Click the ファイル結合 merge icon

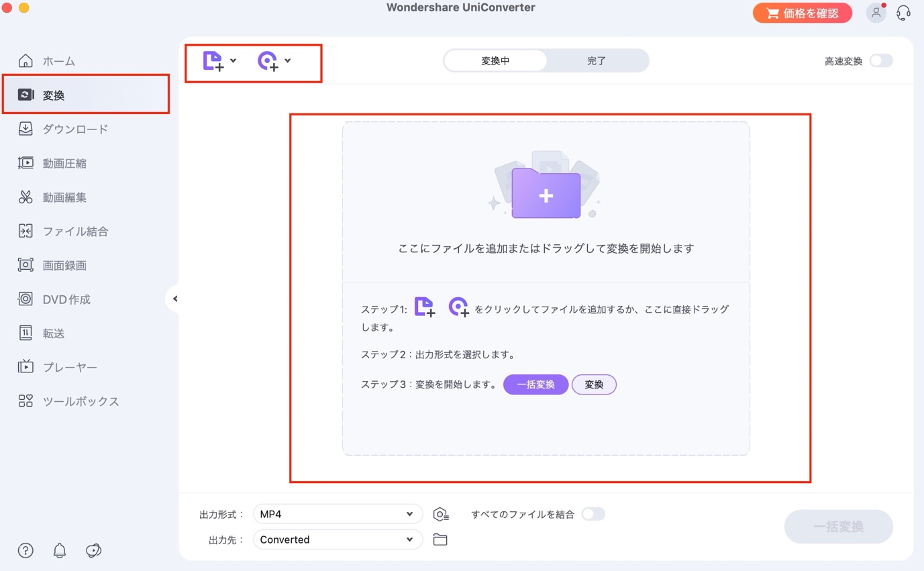pyautogui.click(x=25, y=231)
